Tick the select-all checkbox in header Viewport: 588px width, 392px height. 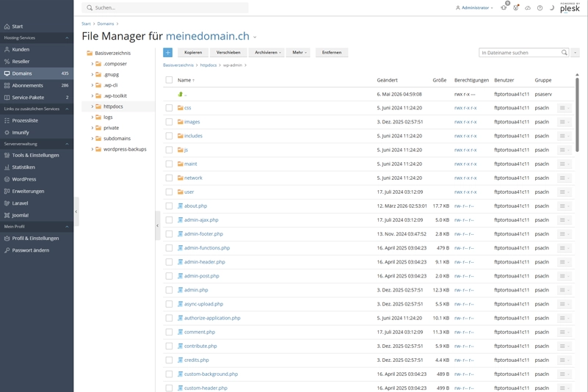pyautogui.click(x=169, y=80)
